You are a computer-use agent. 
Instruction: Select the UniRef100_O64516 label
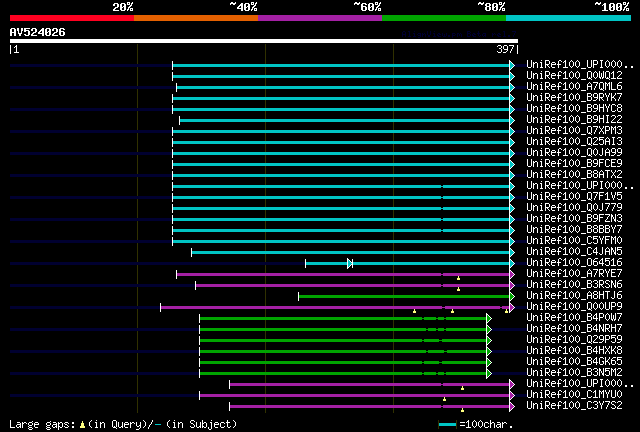(x=574, y=263)
